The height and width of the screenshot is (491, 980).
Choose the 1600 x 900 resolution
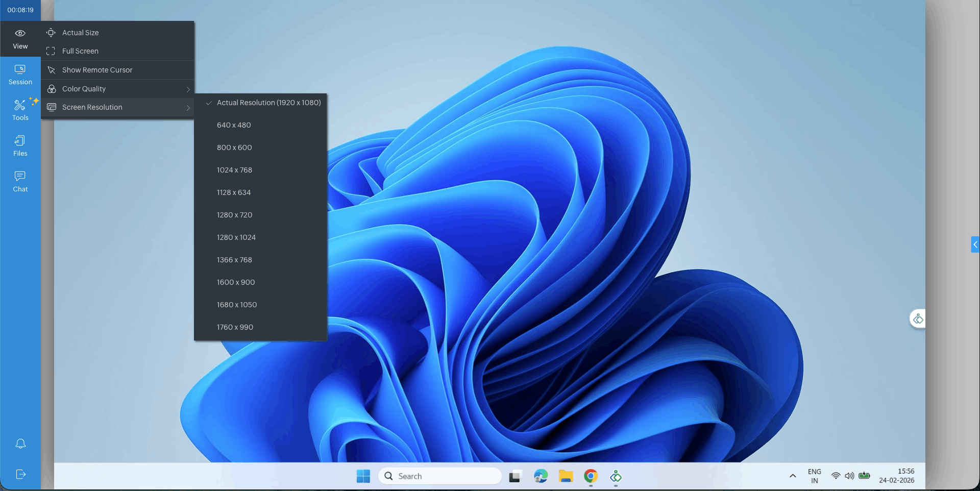coord(235,282)
